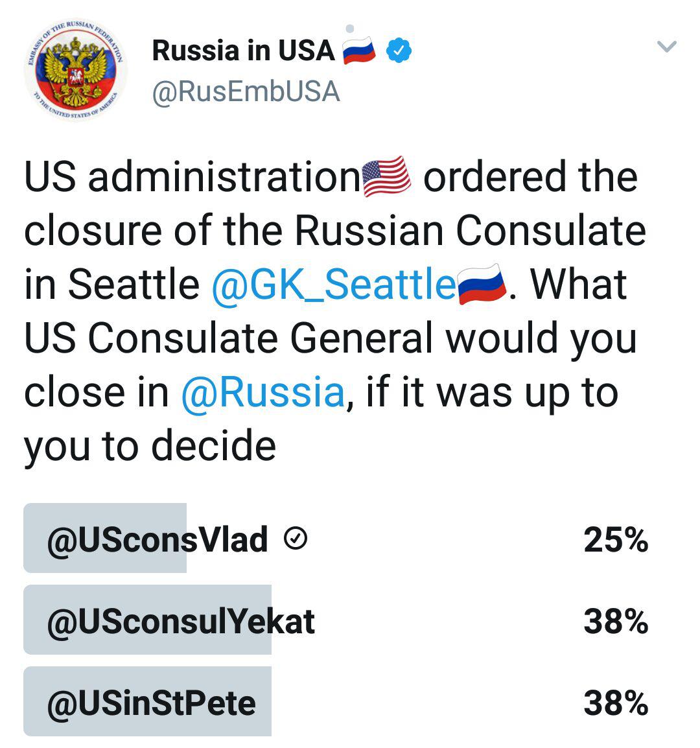This screenshot has width=700, height=748.
Task: Open the @GK_Seattle mention link
Action: click(334, 285)
